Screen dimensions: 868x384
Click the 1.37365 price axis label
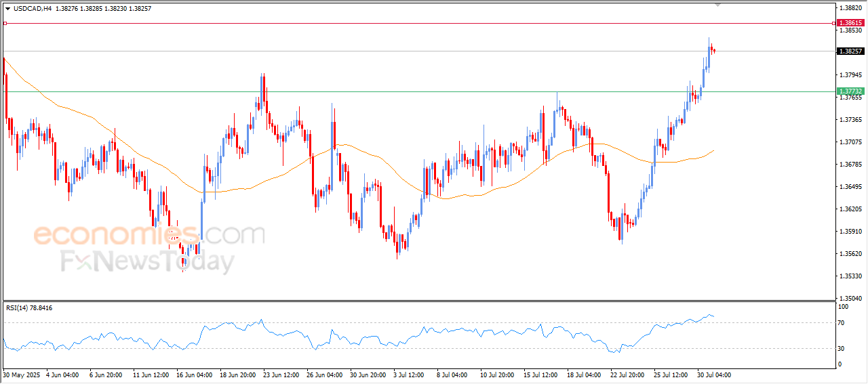850,120
